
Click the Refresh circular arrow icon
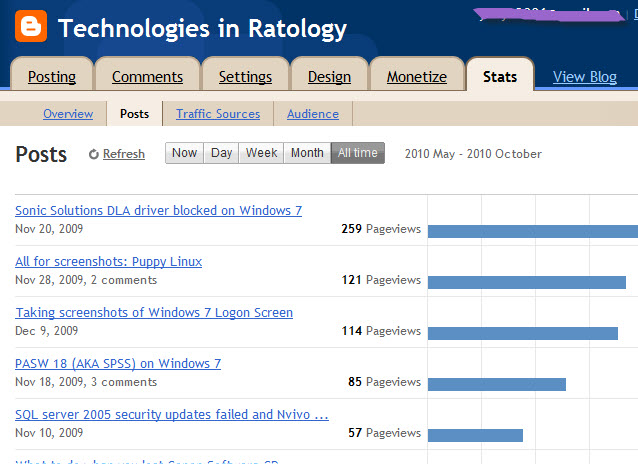point(94,154)
